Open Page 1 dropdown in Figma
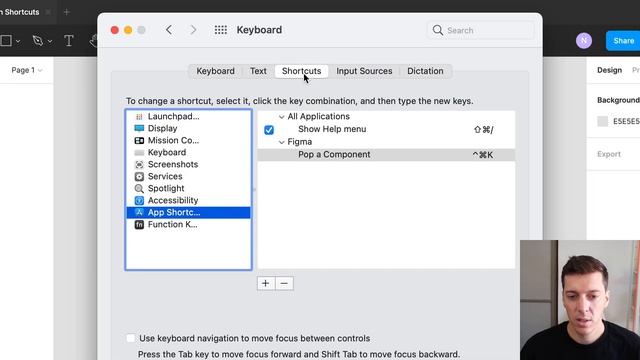This screenshot has width=640, height=360. pyautogui.click(x=27, y=70)
